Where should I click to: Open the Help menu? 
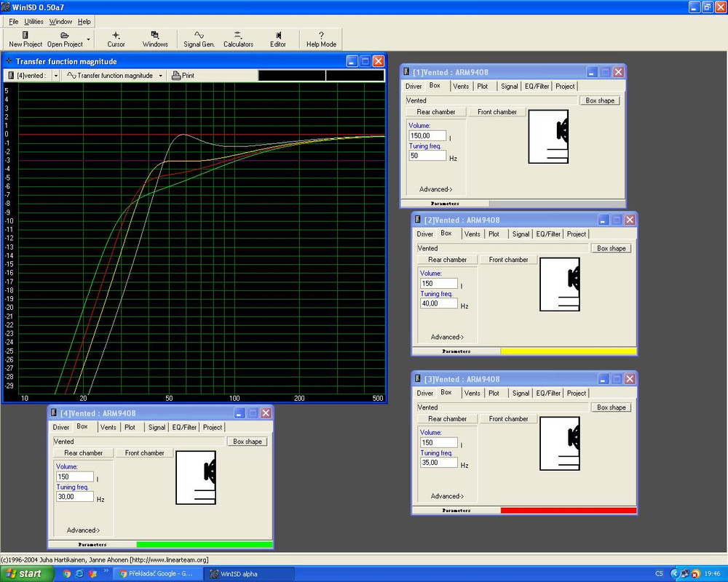(x=84, y=21)
